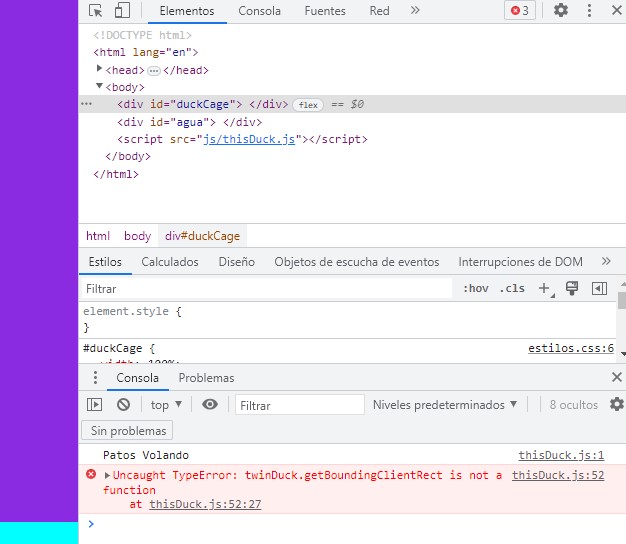
Task: Open the js/thisDuck.js script link
Action: pyautogui.click(x=249, y=139)
